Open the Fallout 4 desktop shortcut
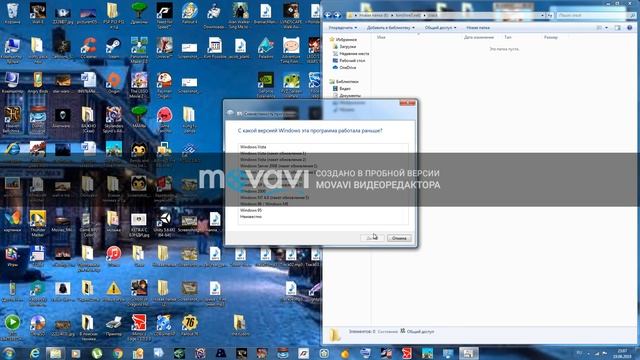The height and width of the screenshot is (360, 640). pyautogui.click(x=189, y=13)
